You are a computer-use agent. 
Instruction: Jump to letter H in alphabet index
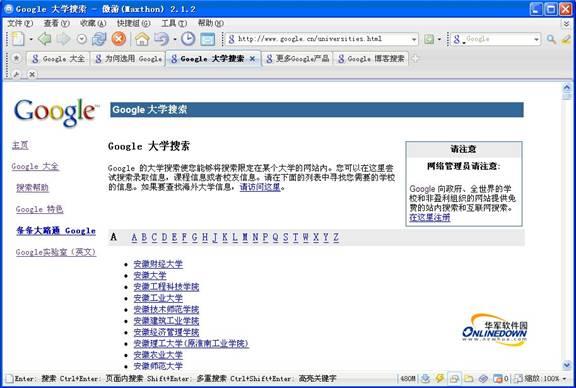pos(205,237)
